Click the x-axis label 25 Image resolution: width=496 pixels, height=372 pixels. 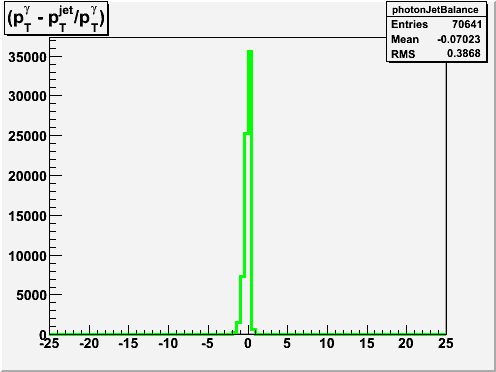(446, 343)
